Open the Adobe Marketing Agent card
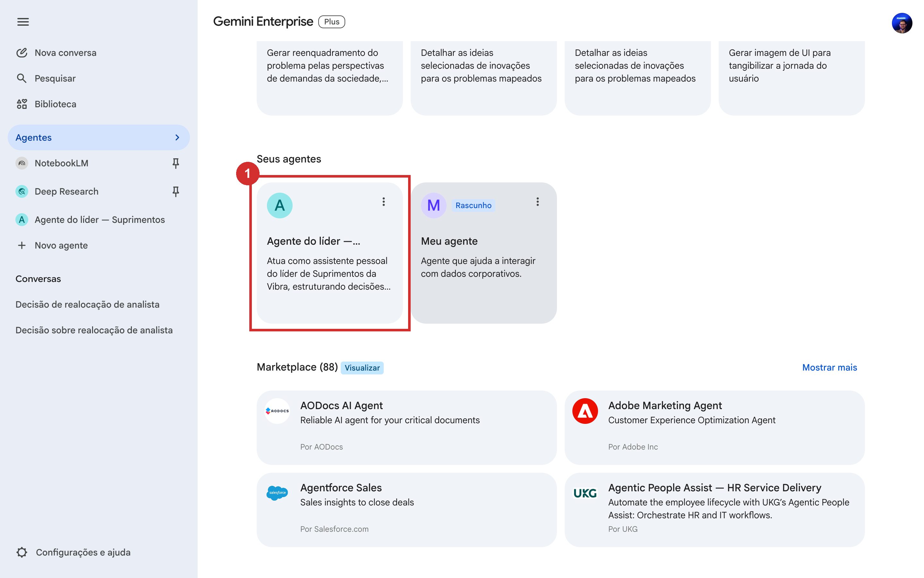 pyautogui.click(x=714, y=428)
